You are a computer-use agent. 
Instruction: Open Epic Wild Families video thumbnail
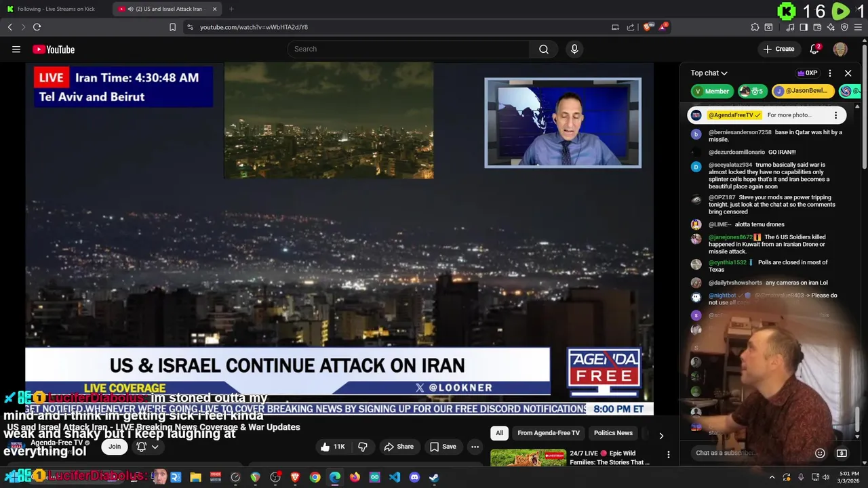click(x=528, y=458)
